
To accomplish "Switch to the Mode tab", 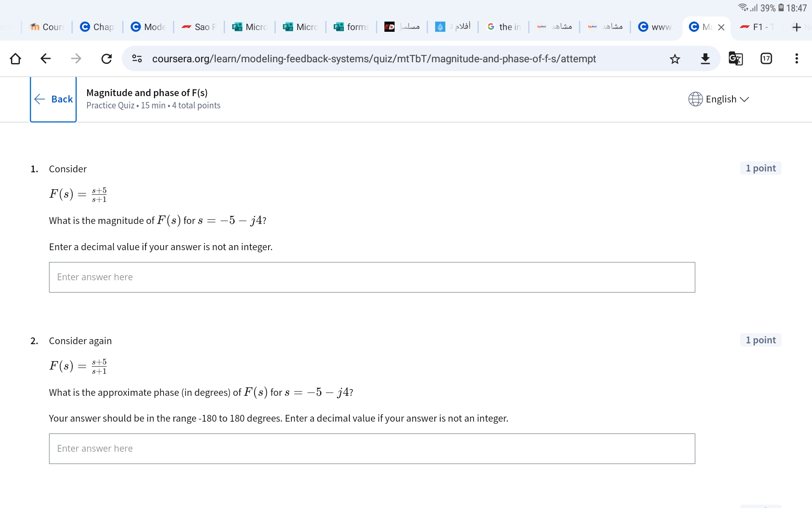I will tap(148, 27).
